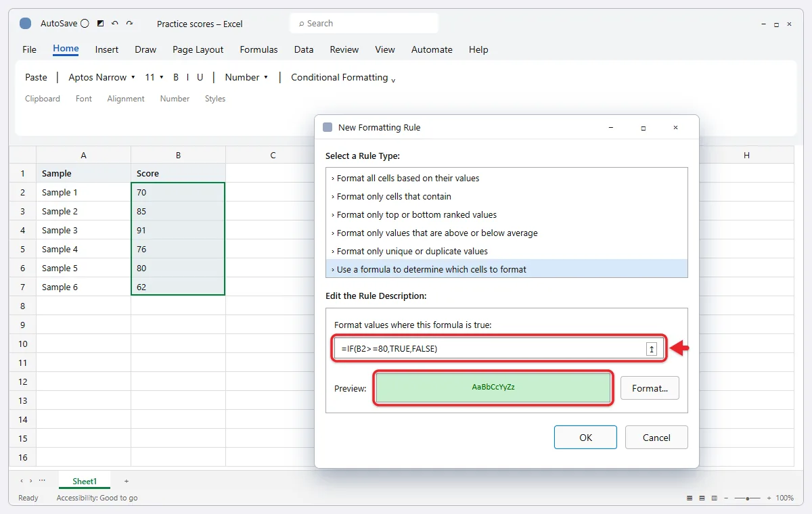Click the Redo arrow icon
Viewport: 812px width, 514px height.
point(129,23)
